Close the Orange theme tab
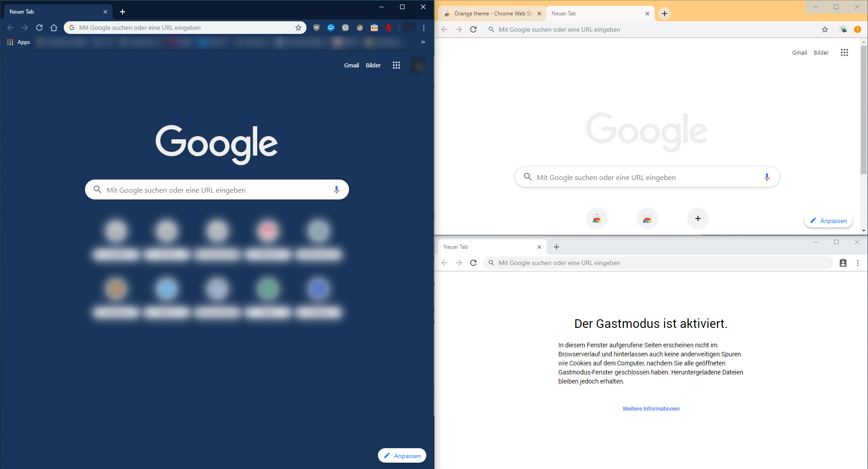This screenshot has height=469, width=868. 539,14
